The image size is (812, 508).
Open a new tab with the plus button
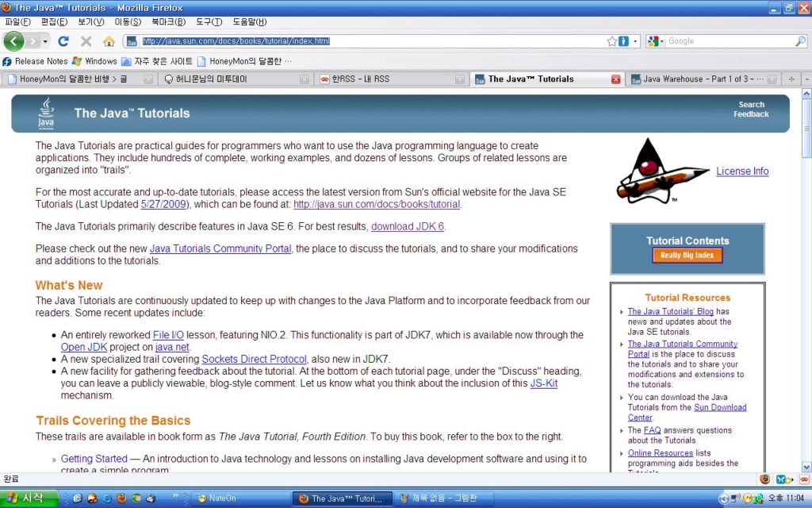point(791,79)
